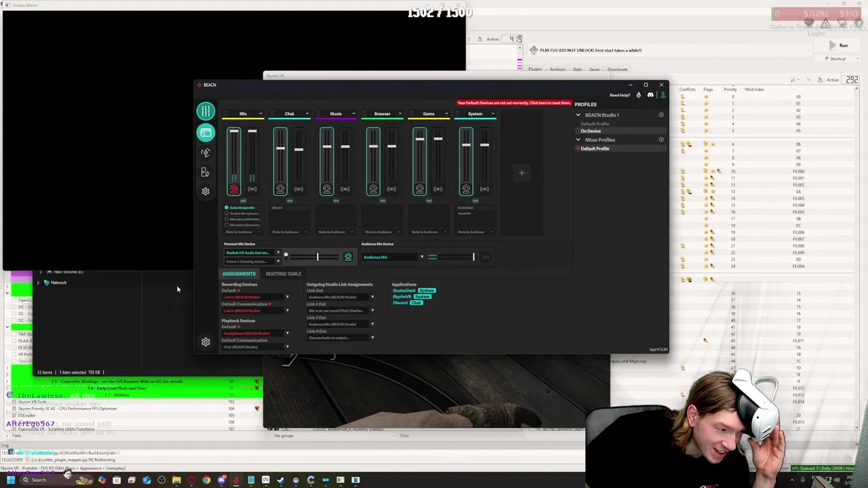Screen dimensions: 868x488
Task: Open Archives tab in Mod Organizer window
Action: [557, 69]
